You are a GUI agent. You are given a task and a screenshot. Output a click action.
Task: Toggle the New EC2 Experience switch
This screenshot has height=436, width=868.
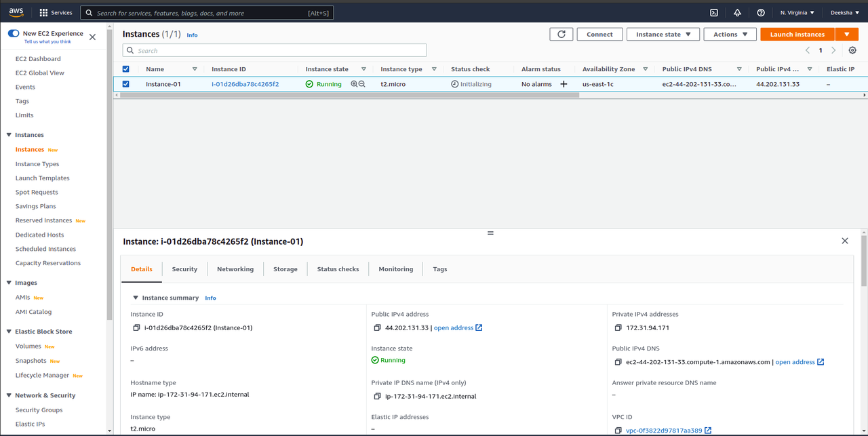(x=14, y=33)
